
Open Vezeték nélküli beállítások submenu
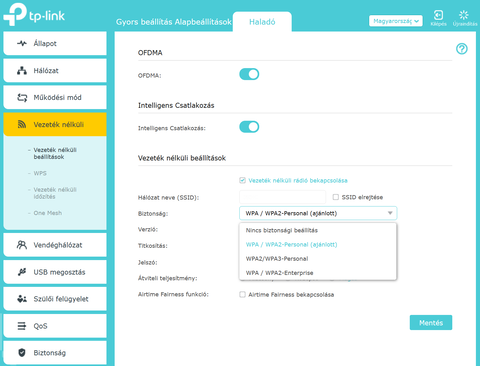click(x=55, y=153)
